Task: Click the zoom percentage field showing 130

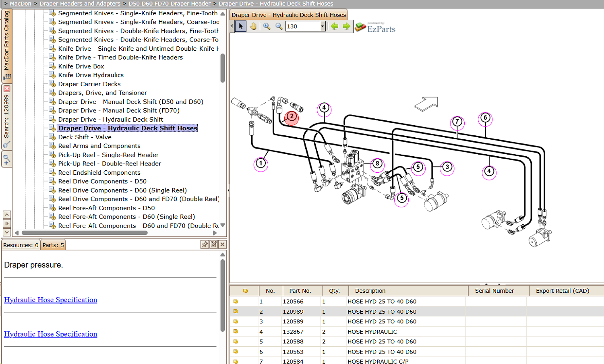Action: pos(303,27)
